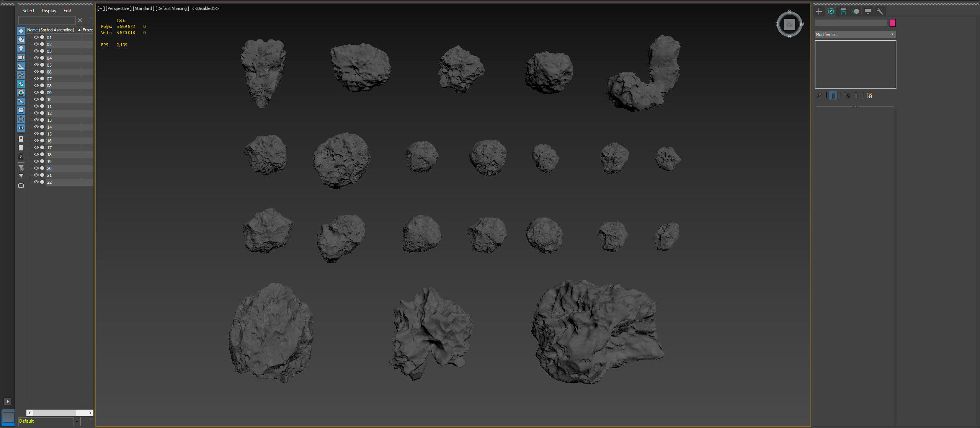Click Display None blank square icon
The width and height of the screenshot is (980, 428).
[21, 148]
